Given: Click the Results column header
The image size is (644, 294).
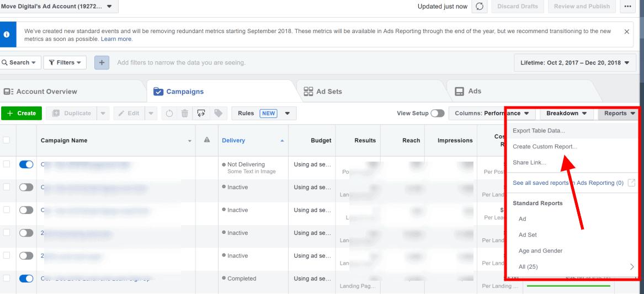Looking at the screenshot, I should click(x=365, y=141).
